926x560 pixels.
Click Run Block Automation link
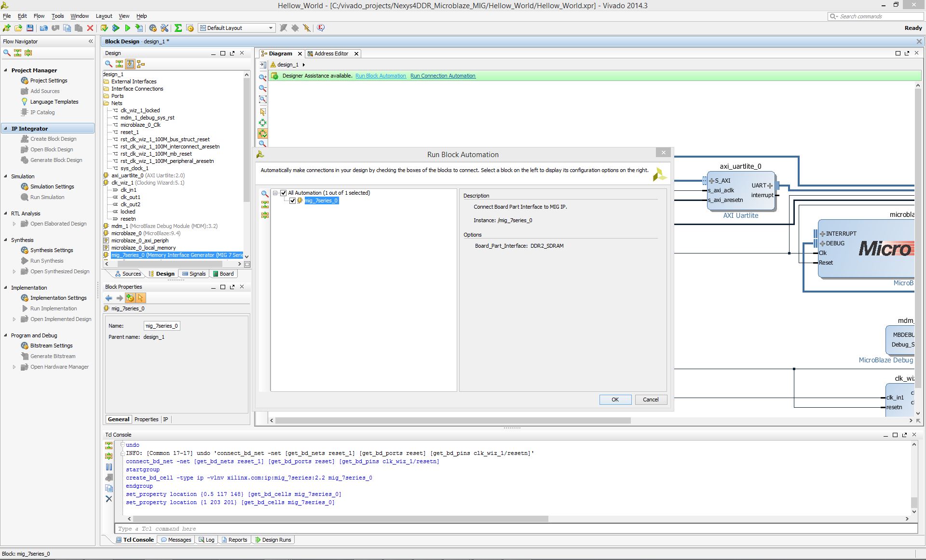[x=381, y=76]
